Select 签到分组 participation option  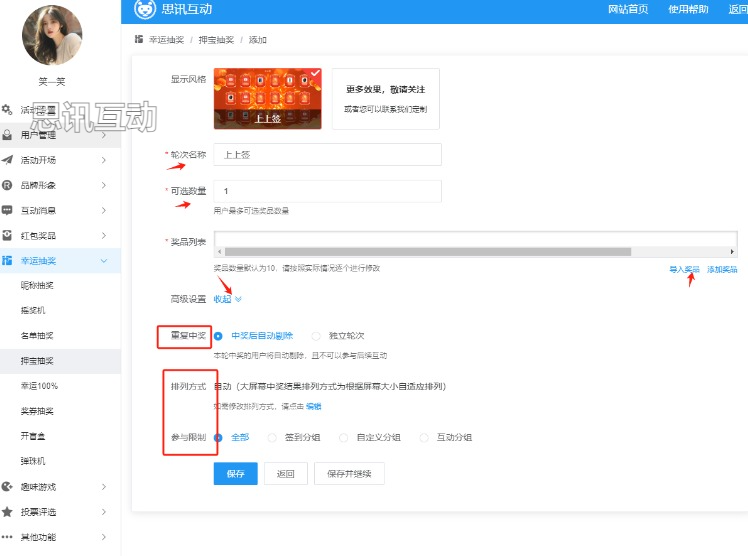(x=272, y=438)
